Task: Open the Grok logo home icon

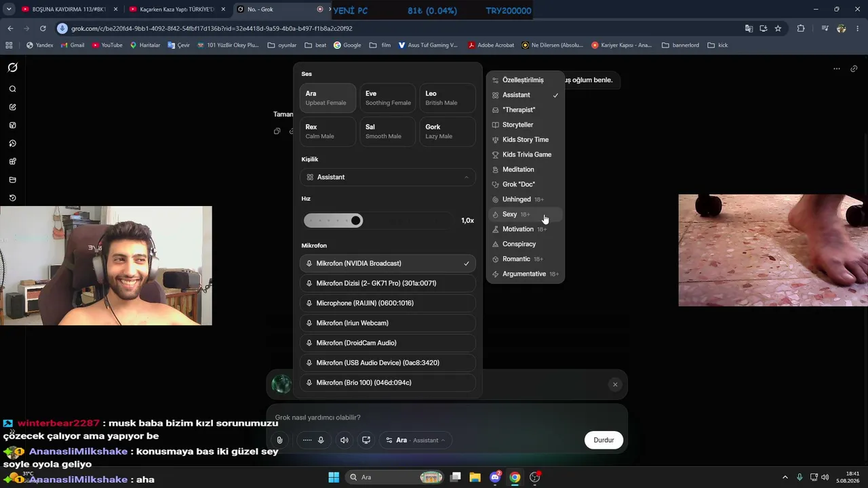Action: [x=12, y=68]
